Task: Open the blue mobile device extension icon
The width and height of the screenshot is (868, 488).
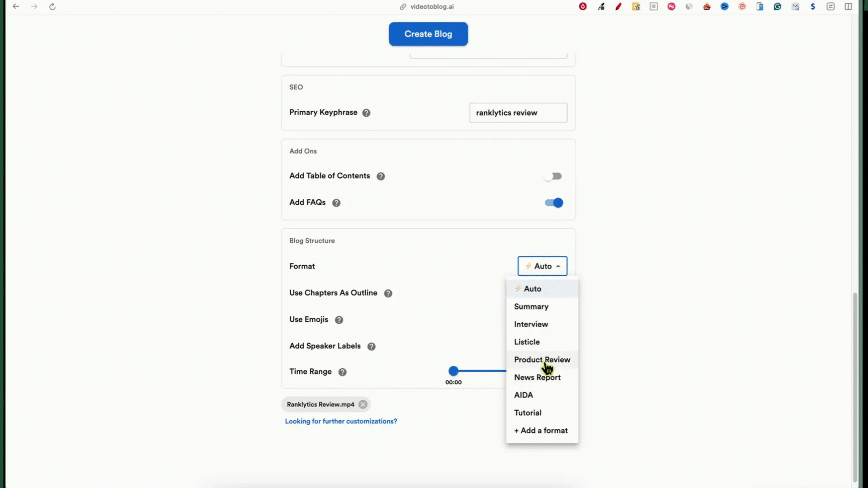Action: (x=760, y=6)
